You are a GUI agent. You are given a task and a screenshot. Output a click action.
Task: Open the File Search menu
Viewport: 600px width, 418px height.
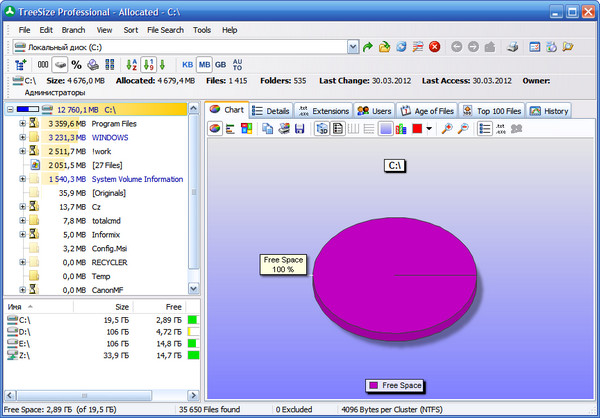[x=165, y=30]
